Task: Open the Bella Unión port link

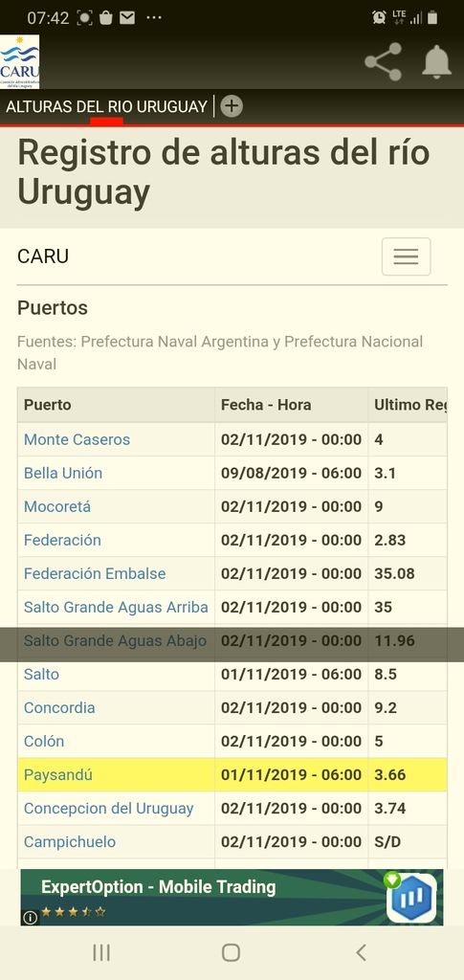Action: pyautogui.click(x=63, y=473)
